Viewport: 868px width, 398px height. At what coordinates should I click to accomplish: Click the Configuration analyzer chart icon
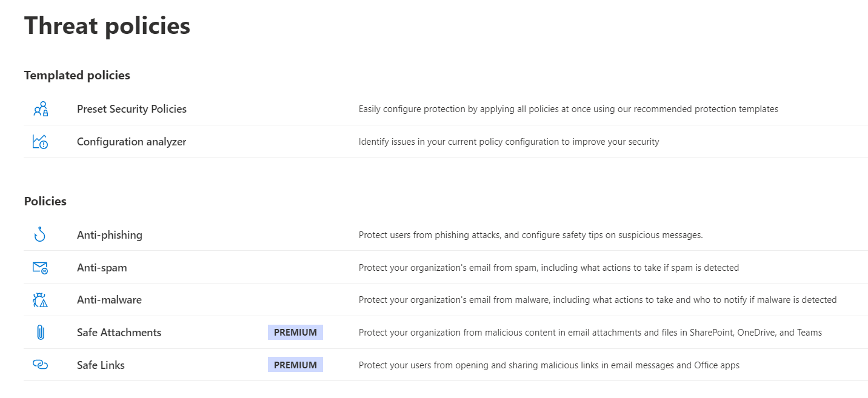click(x=40, y=142)
